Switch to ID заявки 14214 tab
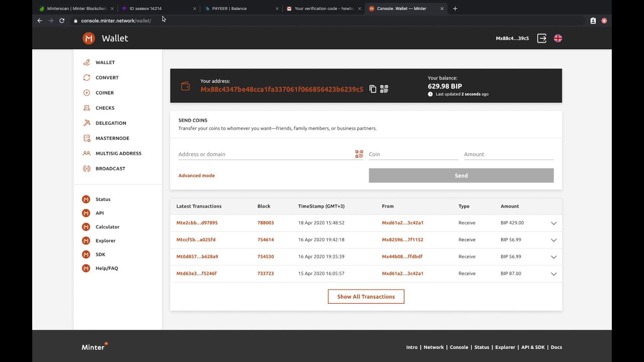The image size is (644, 362). tap(159, 9)
